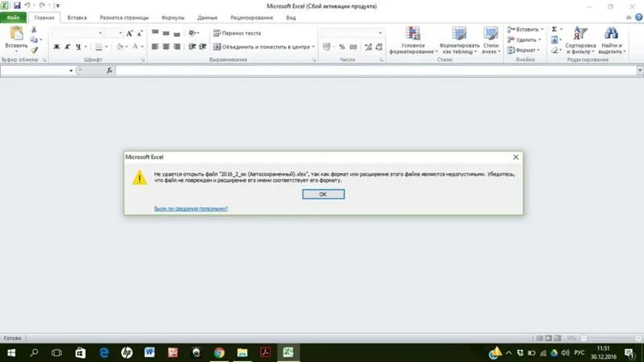644x362 pixels.
Task: Toggle Bottom Align vertical alignment
Action: tap(176, 33)
